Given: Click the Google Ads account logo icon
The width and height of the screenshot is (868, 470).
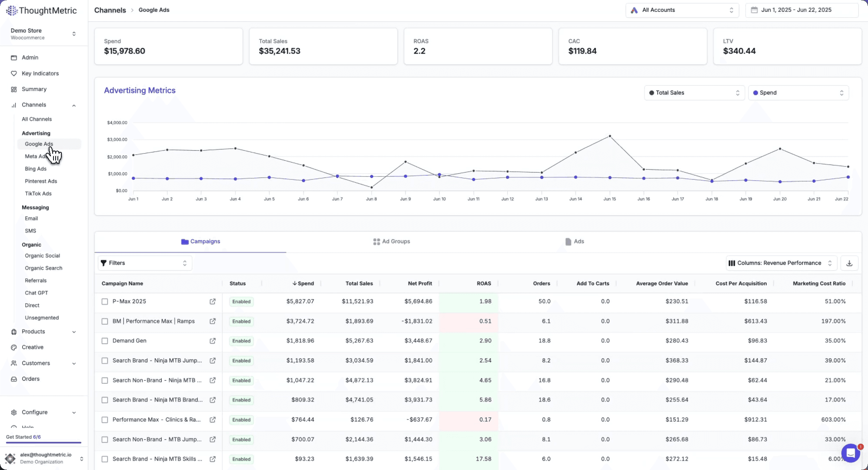Looking at the screenshot, I should pyautogui.click(x=634, y=10).
